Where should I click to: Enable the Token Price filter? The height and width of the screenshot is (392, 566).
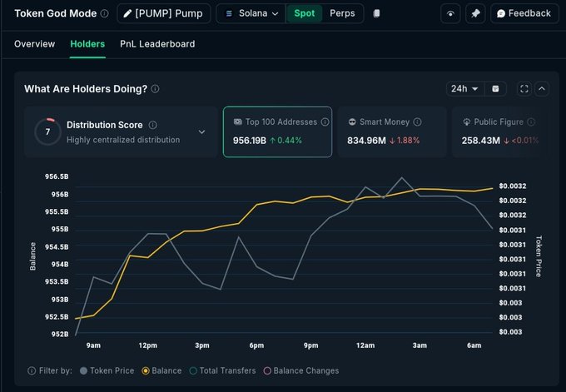[107, 370]
